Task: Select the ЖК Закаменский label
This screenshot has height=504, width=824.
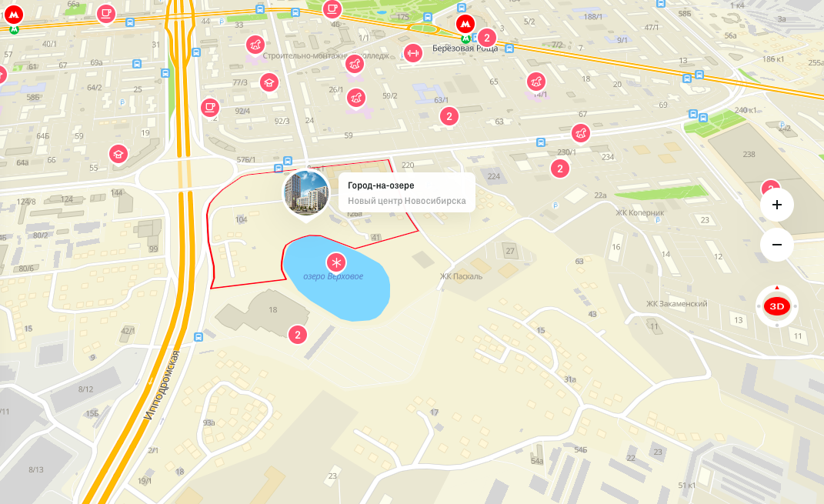Action: coord(677,304)
